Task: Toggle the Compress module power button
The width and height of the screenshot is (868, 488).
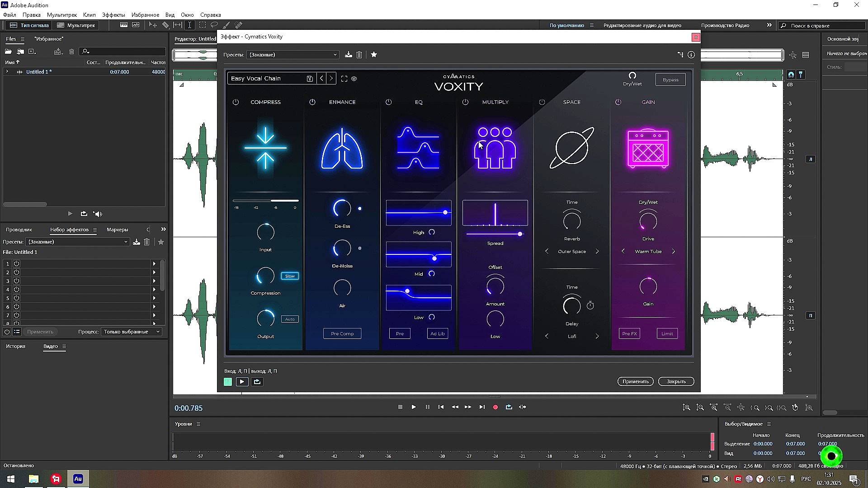Action: pyautogui.click(x=236, y=102)
